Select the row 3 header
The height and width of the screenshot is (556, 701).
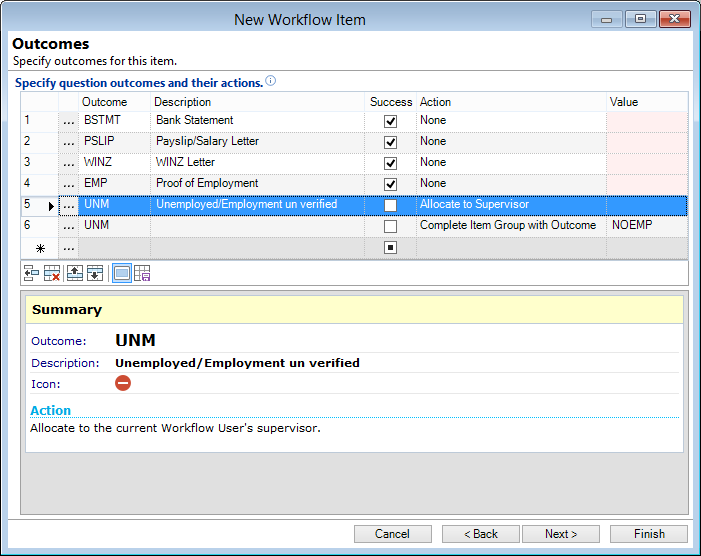(x=40, y=164)
